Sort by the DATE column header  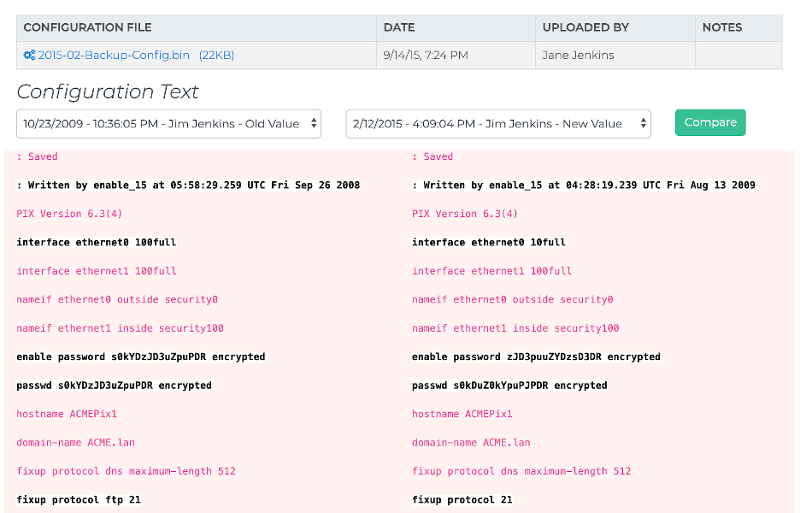pos(398,27)
